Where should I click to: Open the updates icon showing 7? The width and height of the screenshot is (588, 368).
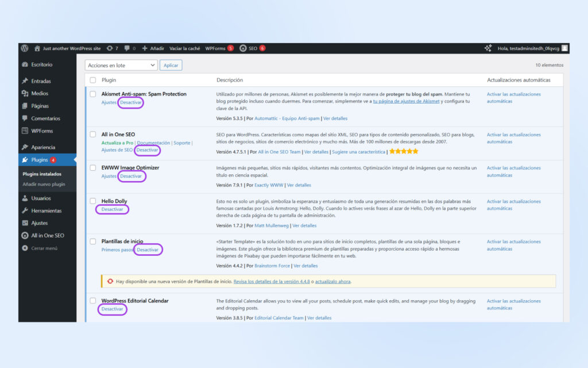pyautogui.click(x=110, y=48)
